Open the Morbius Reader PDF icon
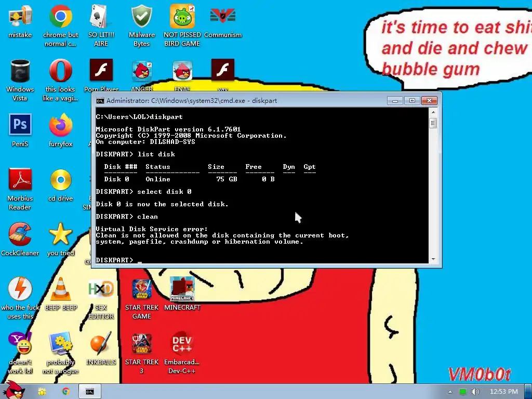Screen dimensions: 532x399 (x=20, y=189)
